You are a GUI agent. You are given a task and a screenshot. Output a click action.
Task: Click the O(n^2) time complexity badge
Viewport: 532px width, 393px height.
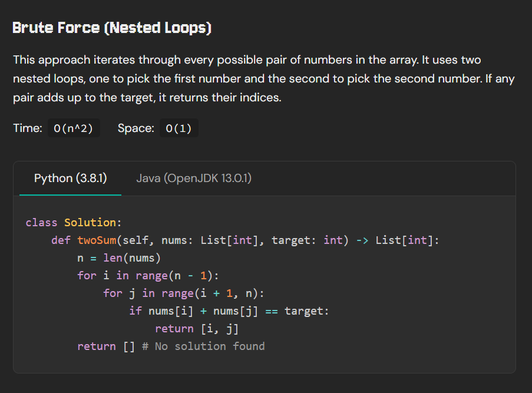[x=74, y=128]
